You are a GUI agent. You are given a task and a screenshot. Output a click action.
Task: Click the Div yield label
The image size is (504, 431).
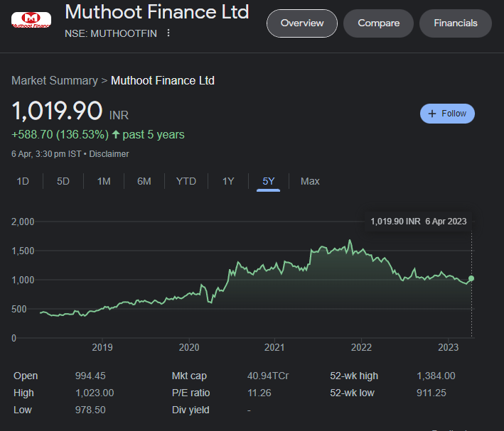191,410
